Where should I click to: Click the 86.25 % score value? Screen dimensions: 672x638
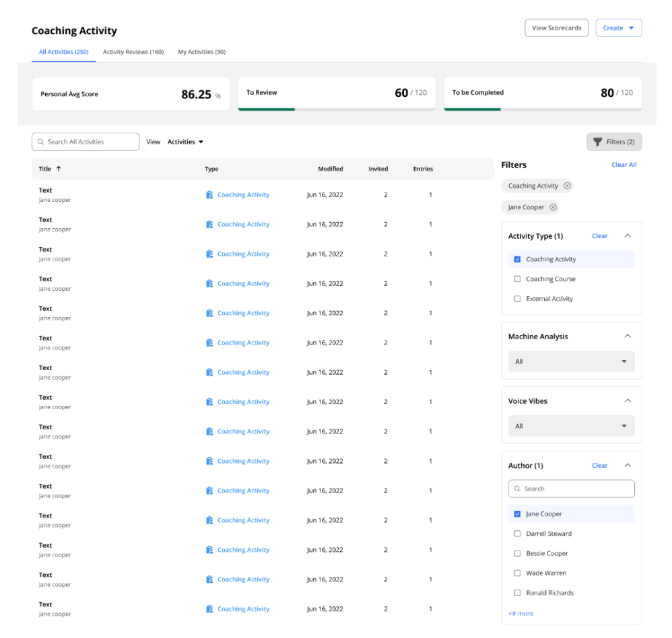click(x=201, y=94)
